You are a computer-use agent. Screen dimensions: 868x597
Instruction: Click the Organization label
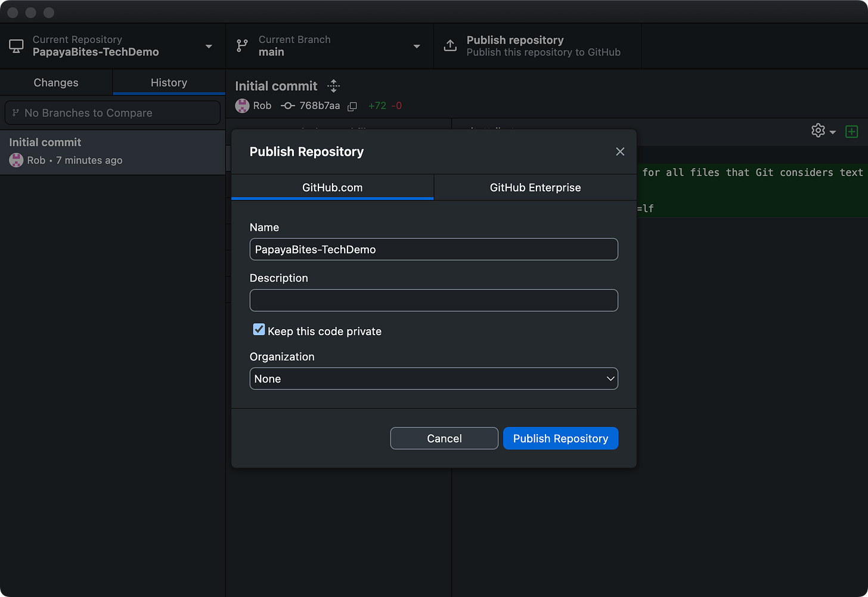click(x=282, y=357)
